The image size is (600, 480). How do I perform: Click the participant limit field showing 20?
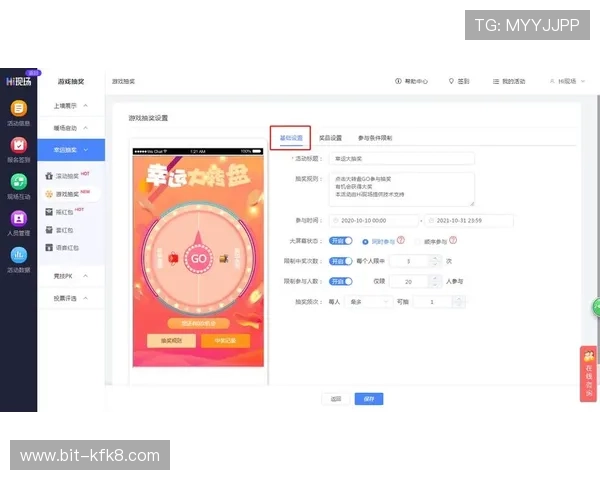pos(409,281)
